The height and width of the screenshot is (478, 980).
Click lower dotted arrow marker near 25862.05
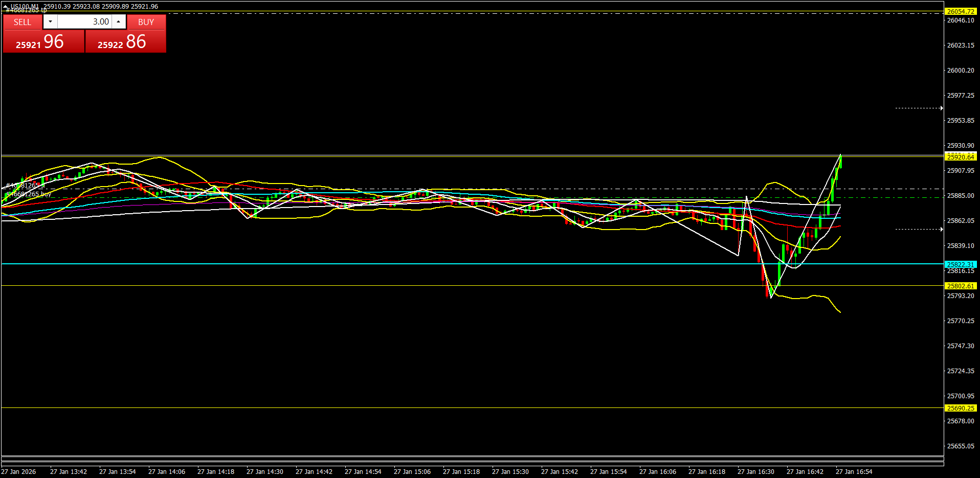click(x=919, y=229)
